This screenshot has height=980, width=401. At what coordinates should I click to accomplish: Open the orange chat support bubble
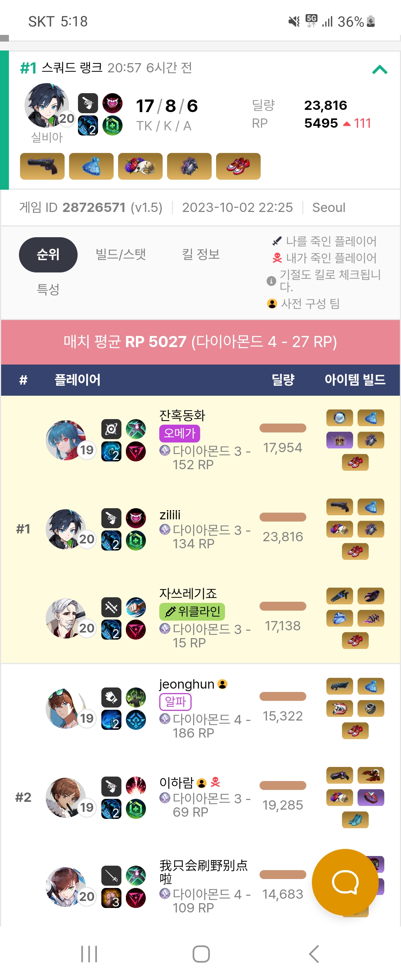(345, 882)
